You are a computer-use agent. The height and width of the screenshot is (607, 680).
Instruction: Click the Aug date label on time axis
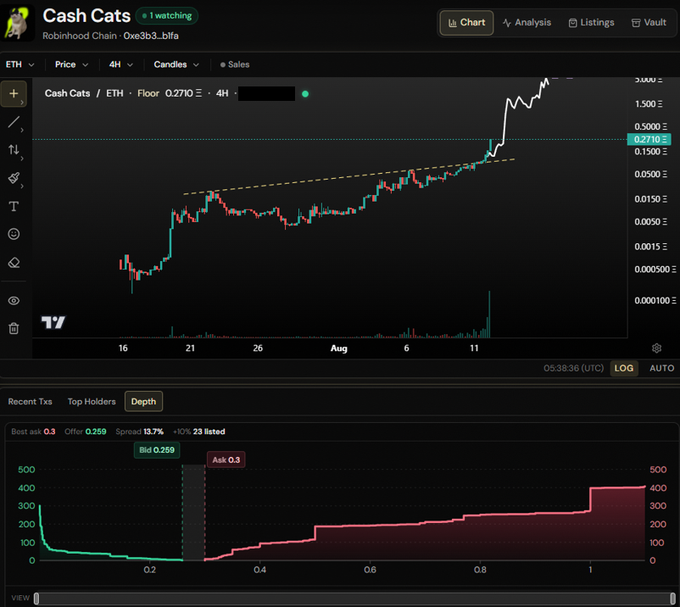[339, 348]
